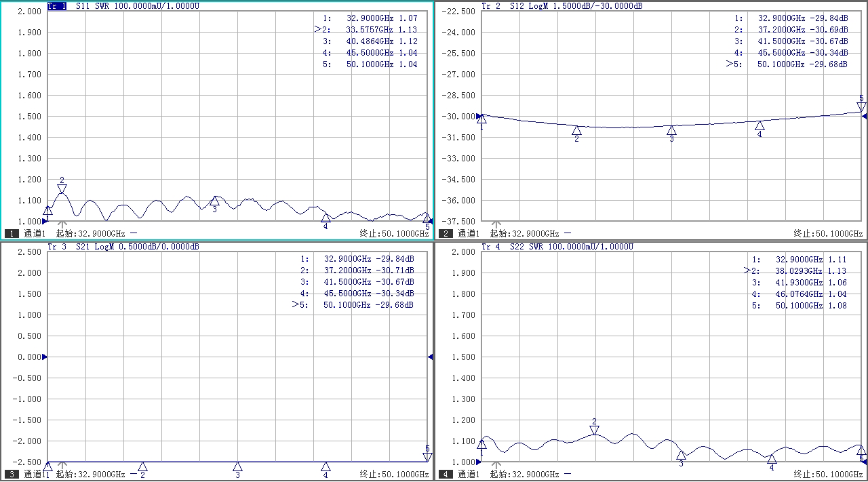Select marker 2 readout 33.5757GHz in S11 list

click(370, 30)
